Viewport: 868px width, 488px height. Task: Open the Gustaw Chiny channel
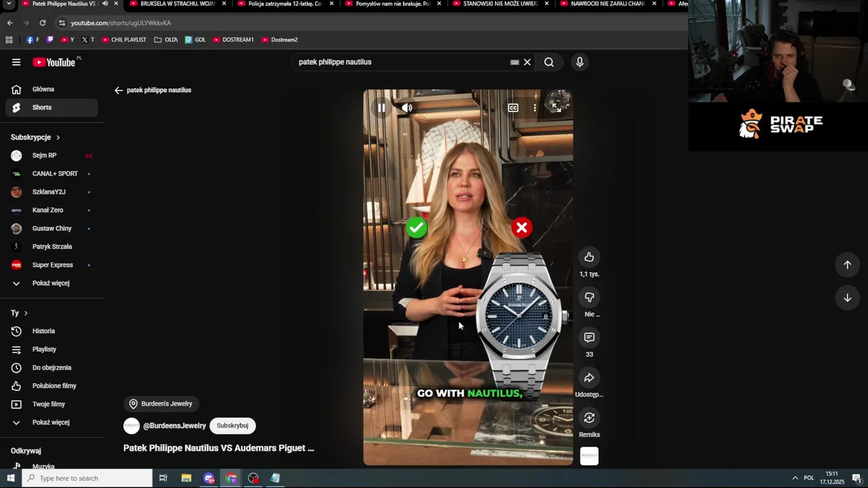52,229
